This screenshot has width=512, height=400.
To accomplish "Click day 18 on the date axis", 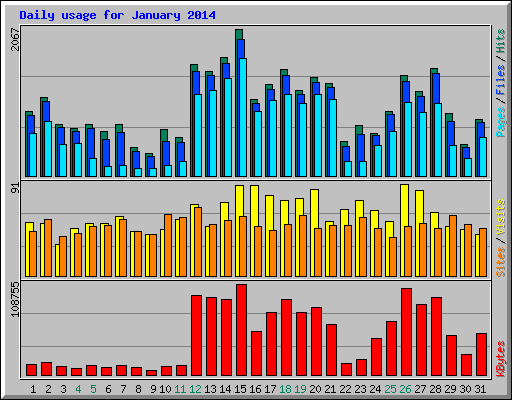I will [x=285, y=389].
